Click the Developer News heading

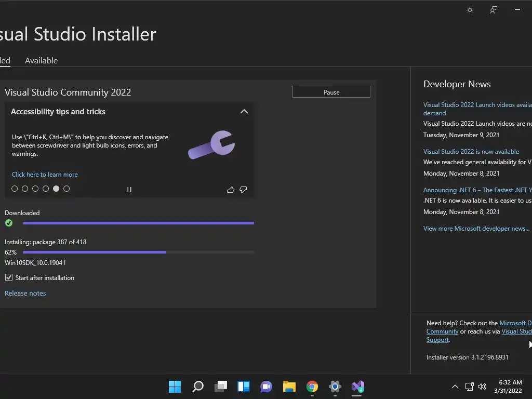(x=457, y=84)
